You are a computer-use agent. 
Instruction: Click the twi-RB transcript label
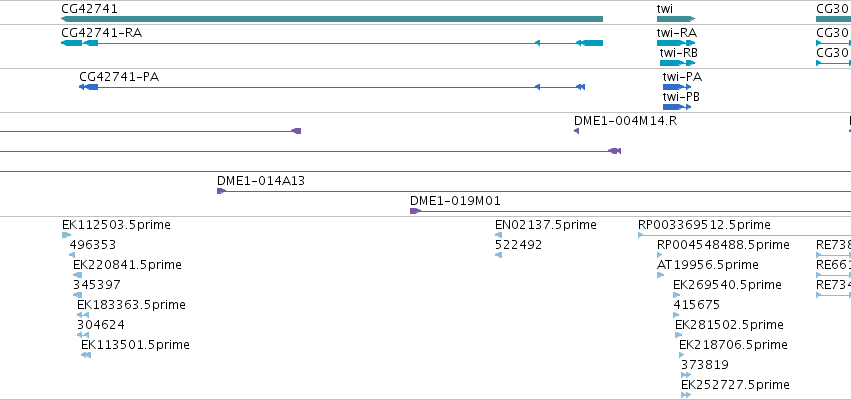(x=678, y=53)
